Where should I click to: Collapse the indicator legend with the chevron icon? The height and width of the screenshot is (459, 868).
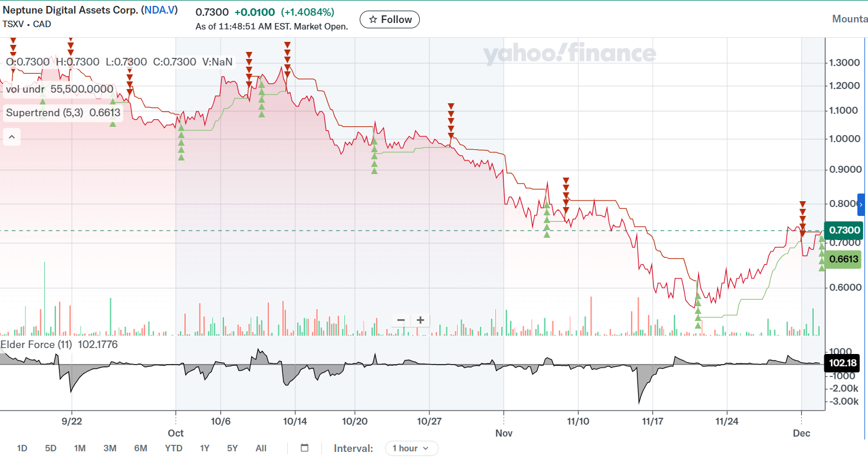[11, 137]
